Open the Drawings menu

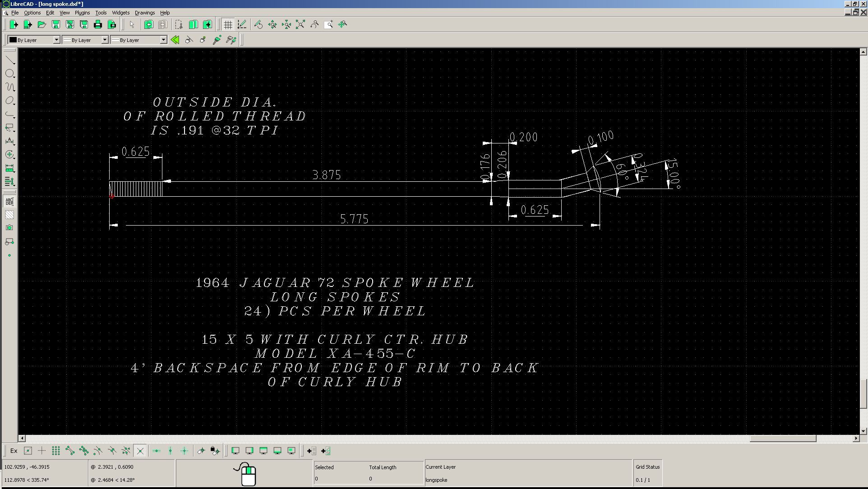pos(144,13)
